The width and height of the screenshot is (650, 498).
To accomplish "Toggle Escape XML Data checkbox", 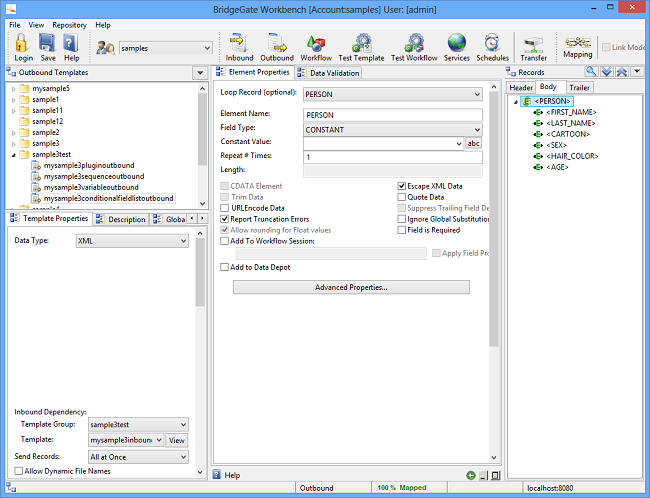I will [x=401, y=186].
